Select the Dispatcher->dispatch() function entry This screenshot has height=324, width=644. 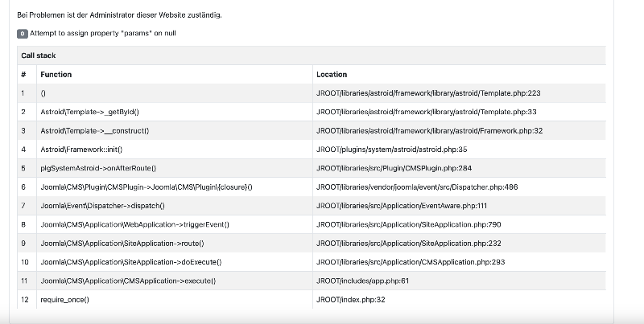coord(102,206)
